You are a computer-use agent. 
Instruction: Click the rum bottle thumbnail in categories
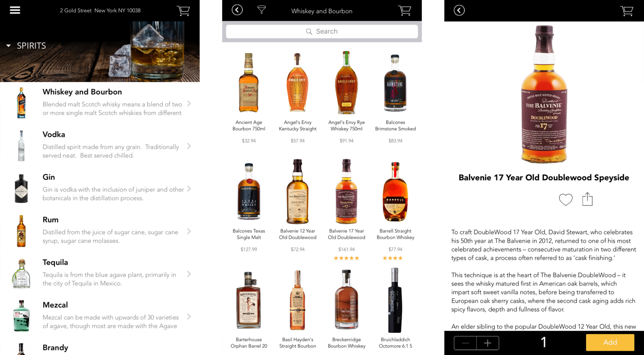pos(21,231)
